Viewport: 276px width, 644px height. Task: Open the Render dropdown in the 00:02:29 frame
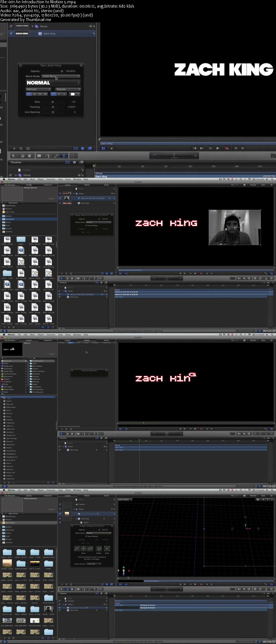tap(254, 185)
